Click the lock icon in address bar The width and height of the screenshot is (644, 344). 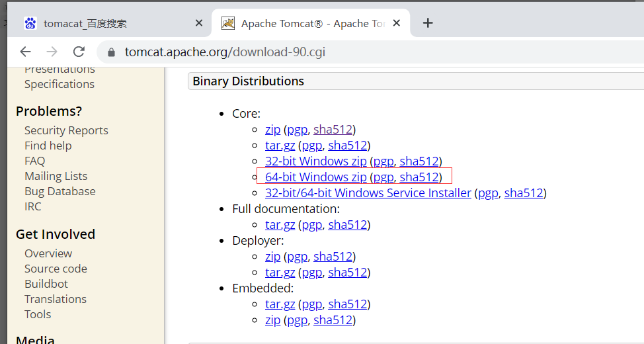(111, 52)
